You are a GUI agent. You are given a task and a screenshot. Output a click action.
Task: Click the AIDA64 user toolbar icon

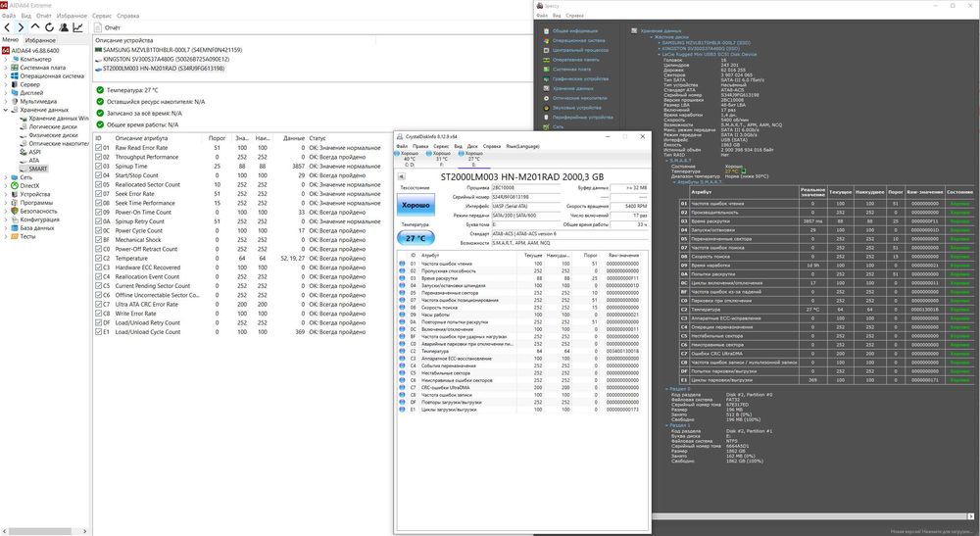point(63,27)
